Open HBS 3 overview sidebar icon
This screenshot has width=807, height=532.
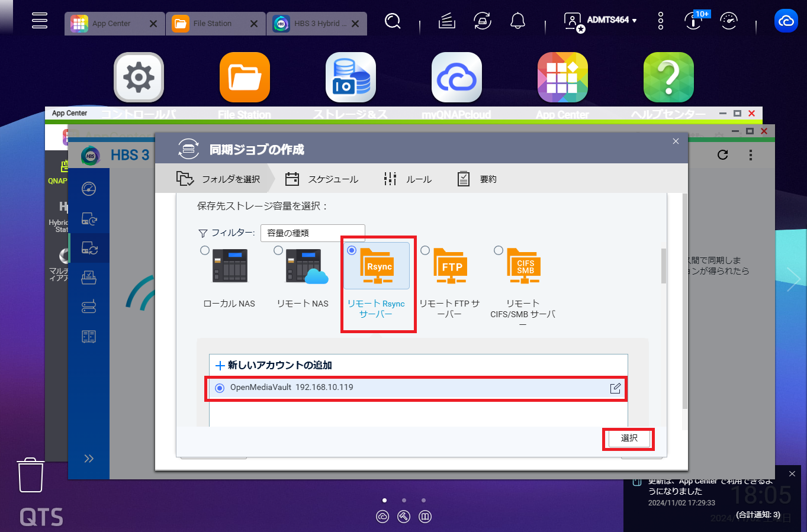pos(89,189)
